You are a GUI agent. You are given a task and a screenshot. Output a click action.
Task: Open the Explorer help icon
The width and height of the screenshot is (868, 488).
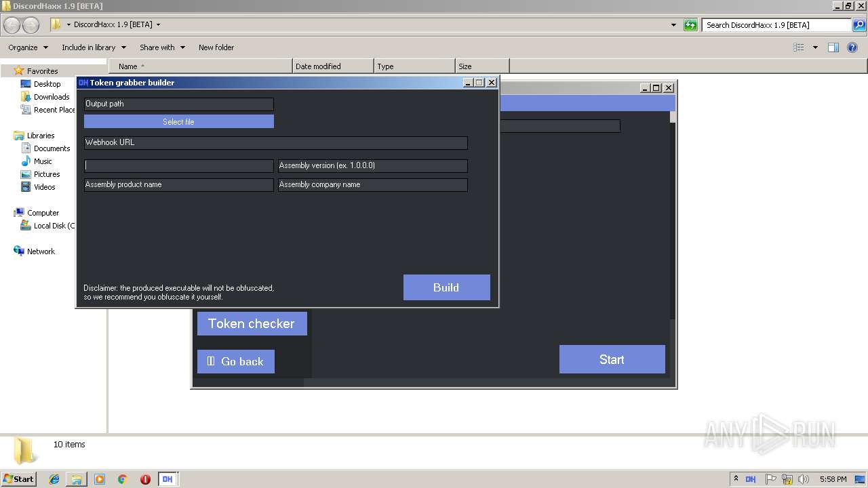(x=853, y=47)
